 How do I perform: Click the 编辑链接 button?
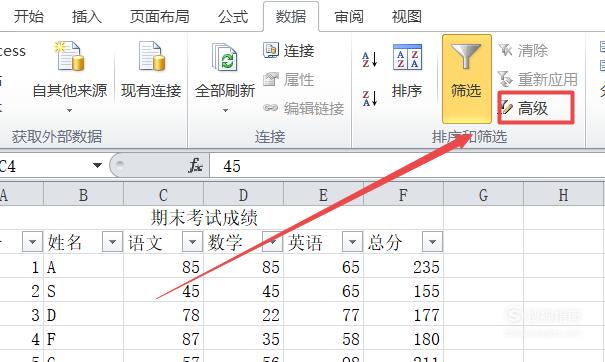(x=304, y=108)
